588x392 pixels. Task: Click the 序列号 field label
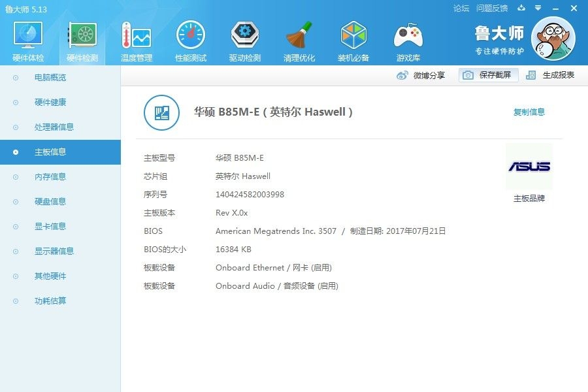point(155,194)
